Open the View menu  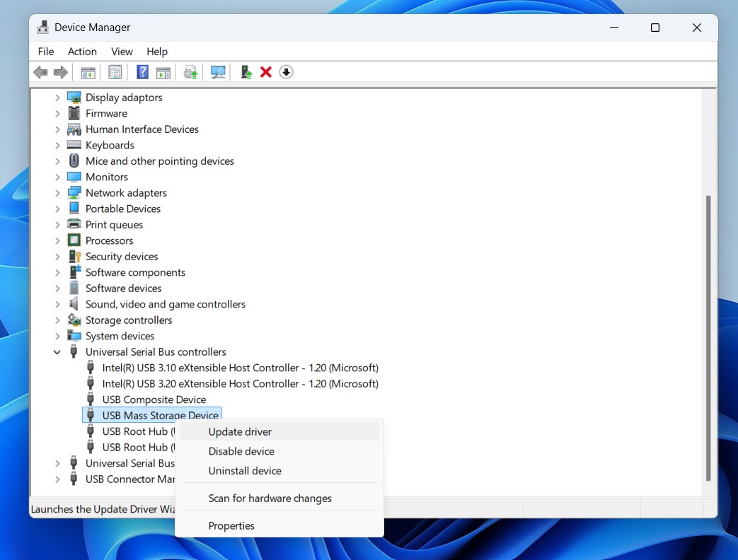pyautogui.click(x=122, y=51)
